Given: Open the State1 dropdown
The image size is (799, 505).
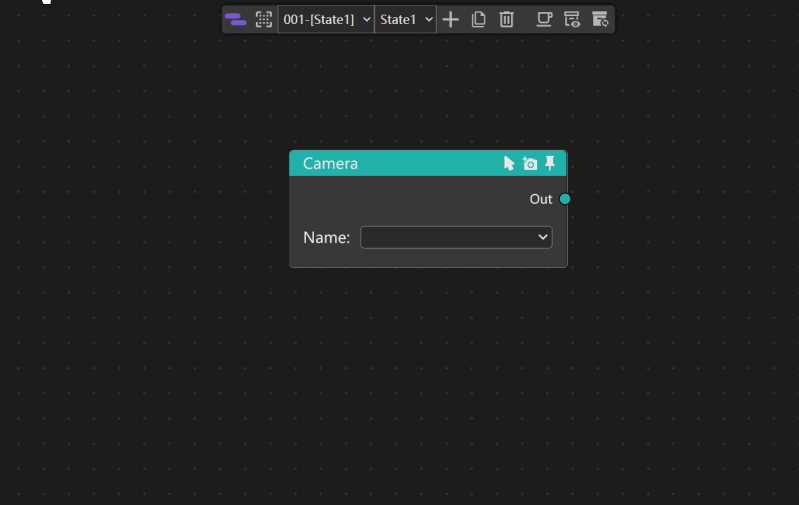Looking at the screenshot, I should coord(406,19).
